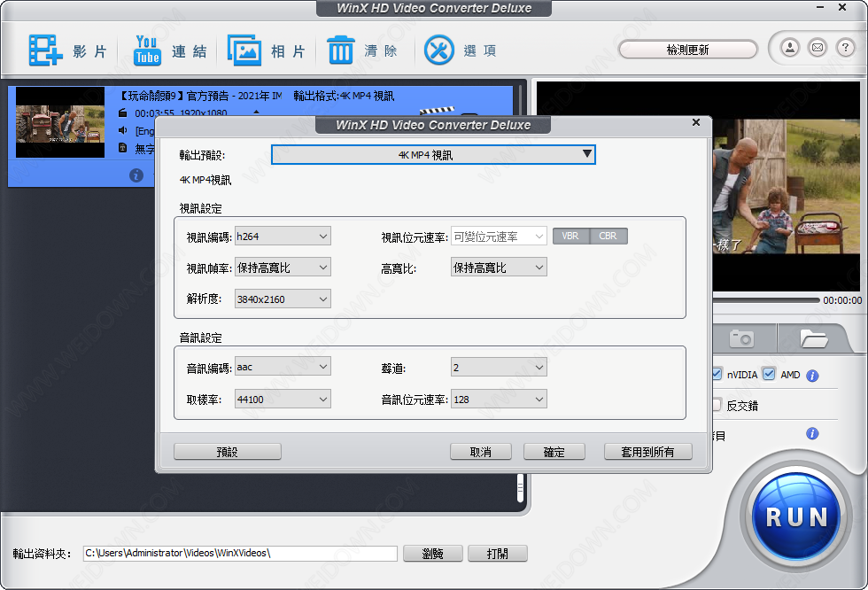Open the options wrench icon
The image size is (868, 590).
[439, 50]
